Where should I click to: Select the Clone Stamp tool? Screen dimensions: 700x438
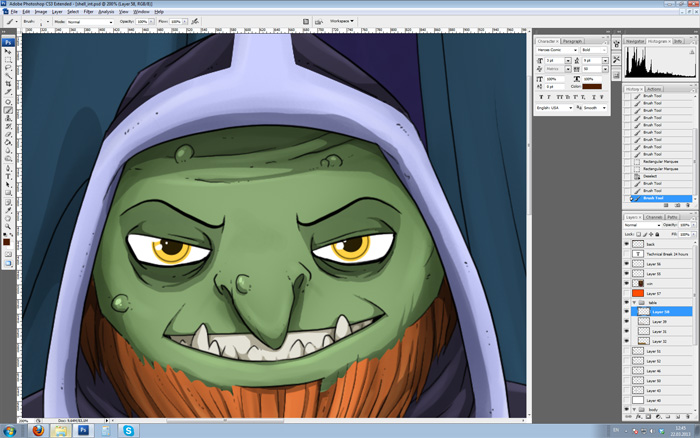tap(8, 118)
